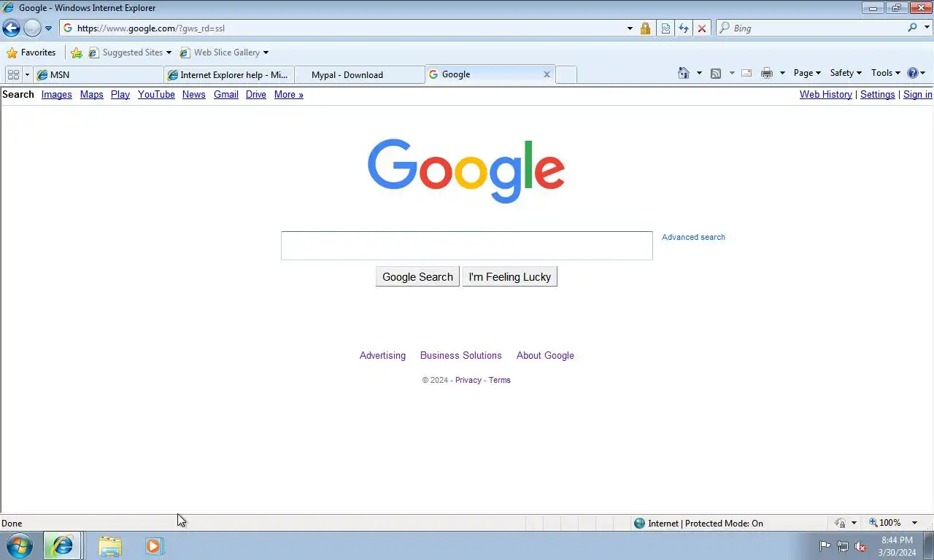Switch to Internet Explorer help tab
The image size is (934, 560).
click(x=229, y=74)
